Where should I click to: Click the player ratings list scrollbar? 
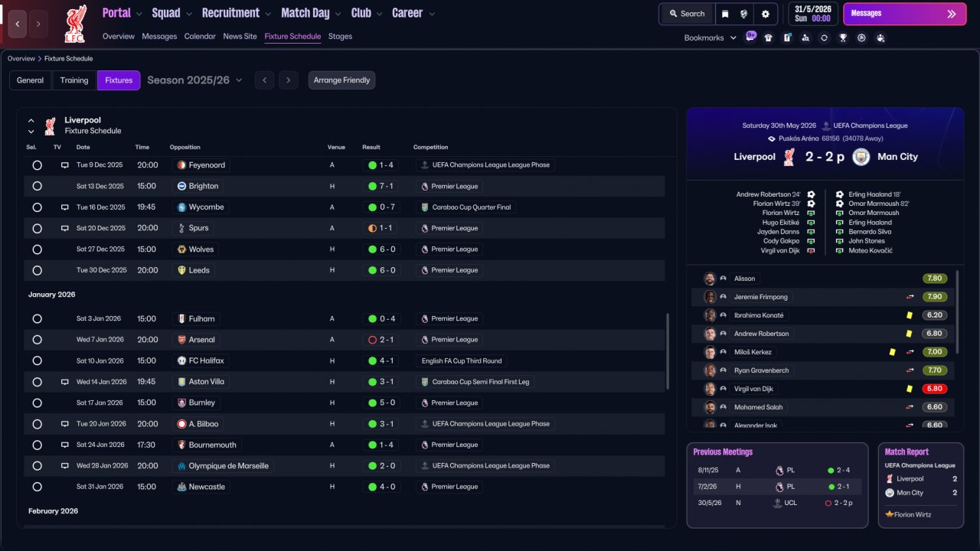pos(957,311)
